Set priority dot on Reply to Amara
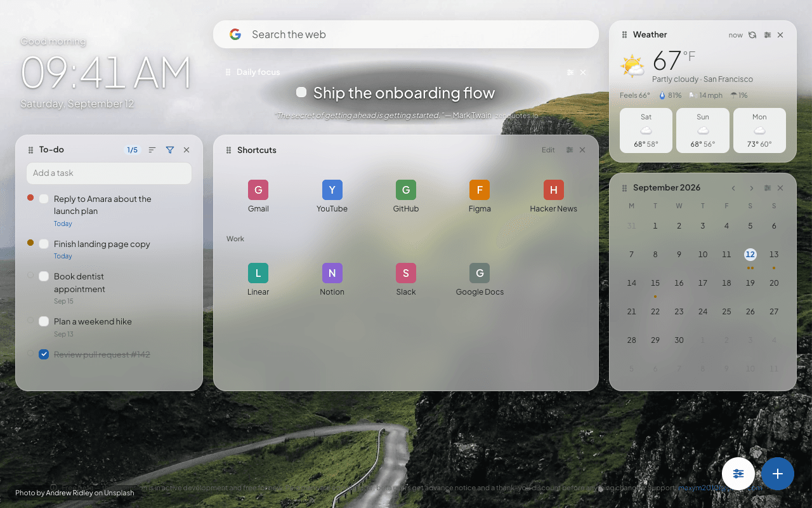Screen dimensions: 812x508 [x=30, y=198]
